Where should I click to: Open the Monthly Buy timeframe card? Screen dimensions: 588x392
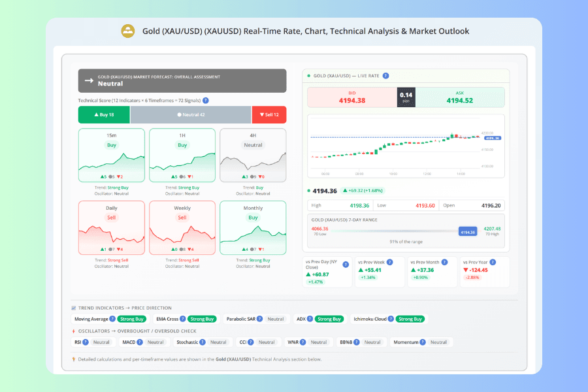pos(253,228)
